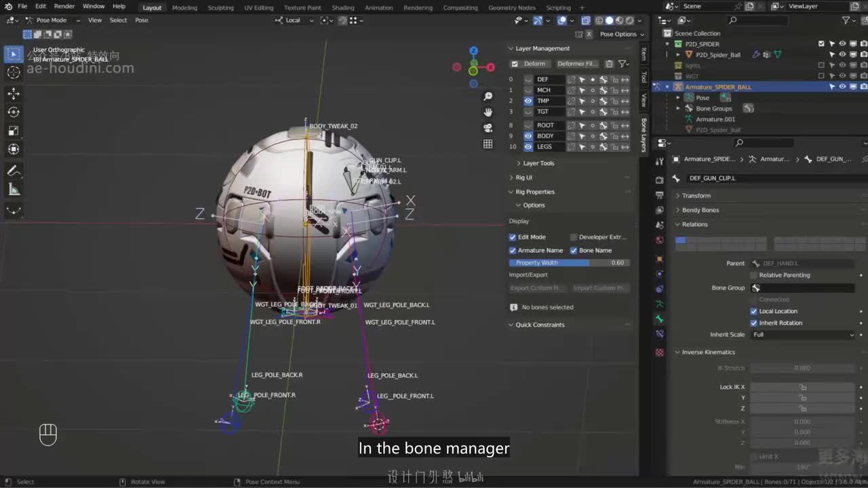Click the Scene Collection icon in outliner
The width and height of the screenshot is (868, 488).
pos(667,33)
